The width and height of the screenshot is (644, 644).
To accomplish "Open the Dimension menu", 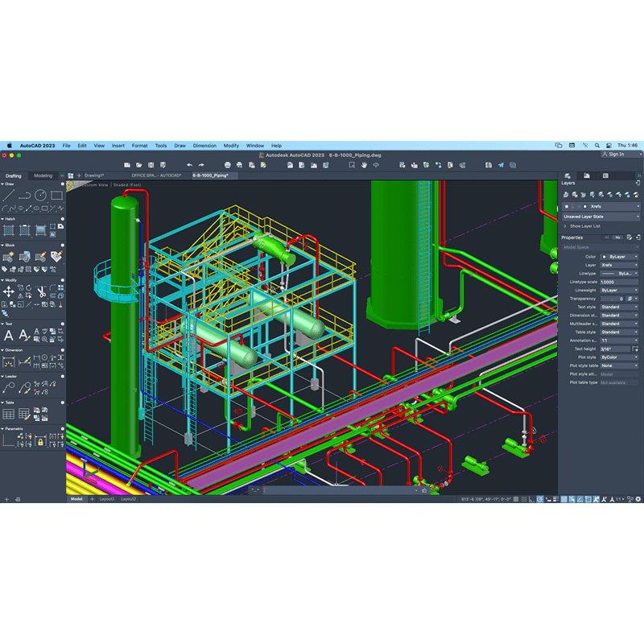I will [204, 146].
